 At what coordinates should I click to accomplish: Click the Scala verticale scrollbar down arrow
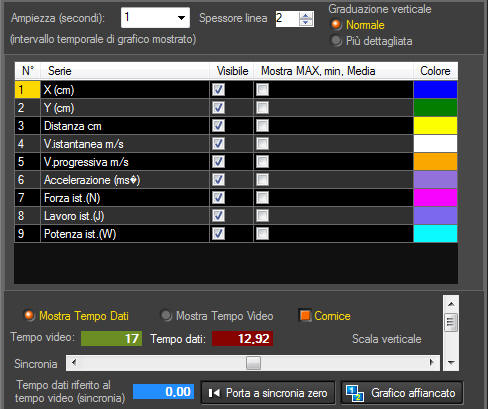coord(451,363)
